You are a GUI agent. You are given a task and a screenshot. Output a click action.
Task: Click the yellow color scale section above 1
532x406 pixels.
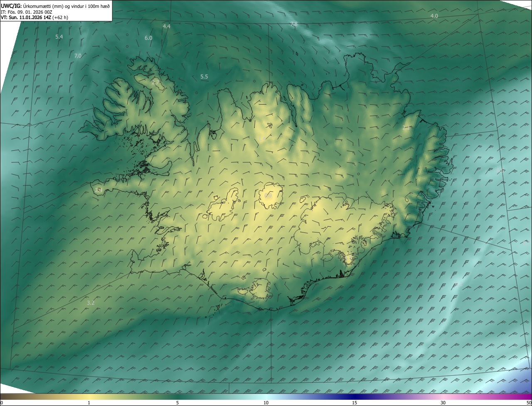coord(89,397)
